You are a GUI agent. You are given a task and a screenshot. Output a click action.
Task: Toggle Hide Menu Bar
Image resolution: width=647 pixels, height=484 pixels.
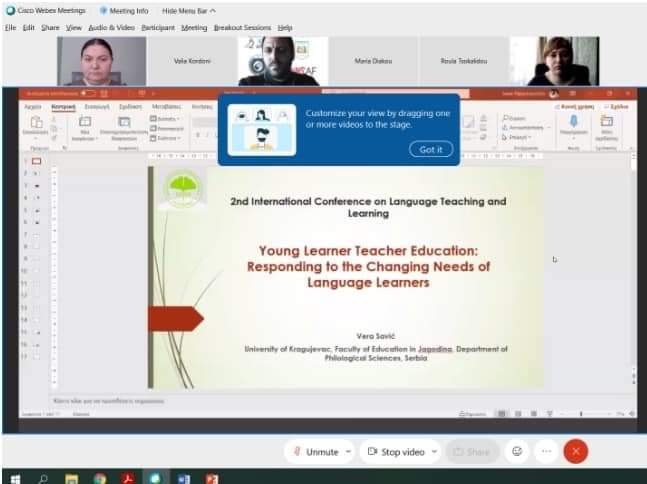coord(188,11)
